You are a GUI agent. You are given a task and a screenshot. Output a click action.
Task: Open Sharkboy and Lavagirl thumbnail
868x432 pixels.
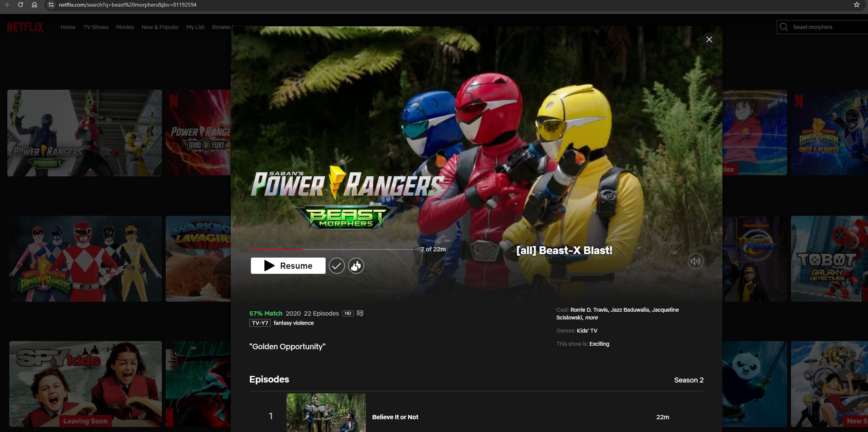(x=198, y=259)
